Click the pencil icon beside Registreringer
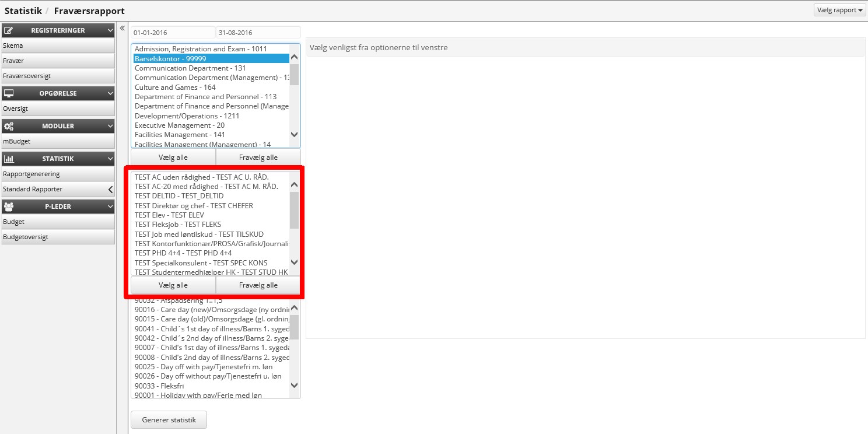The height and width of the screenshot is (434, 868). [8, 30]
